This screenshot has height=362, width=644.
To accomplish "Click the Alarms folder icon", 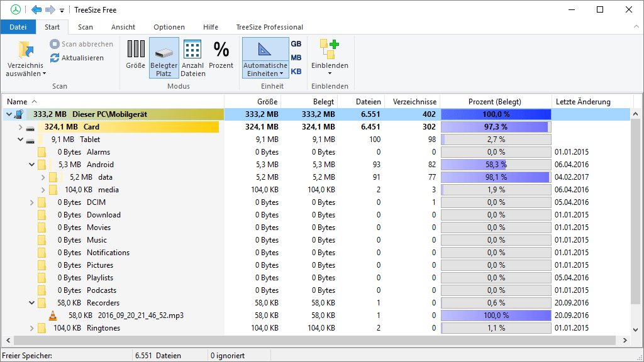I will click(x=42, y=152).
